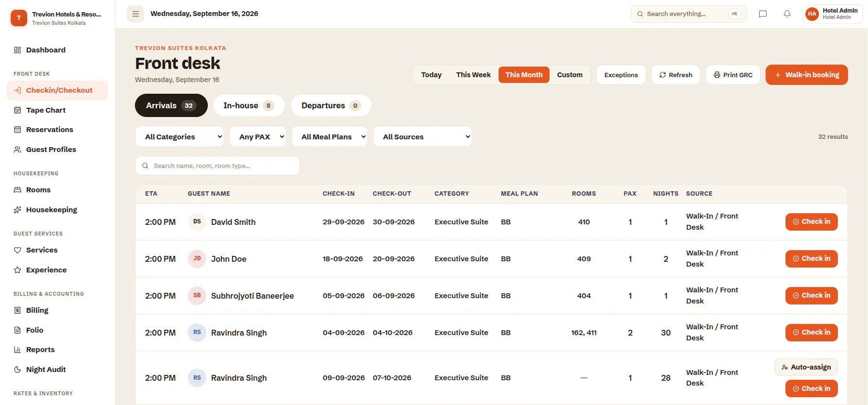The width and height of the screenshot is (868, 405).
Task: Select the Custom date range
Action: [x=570, y=75]
